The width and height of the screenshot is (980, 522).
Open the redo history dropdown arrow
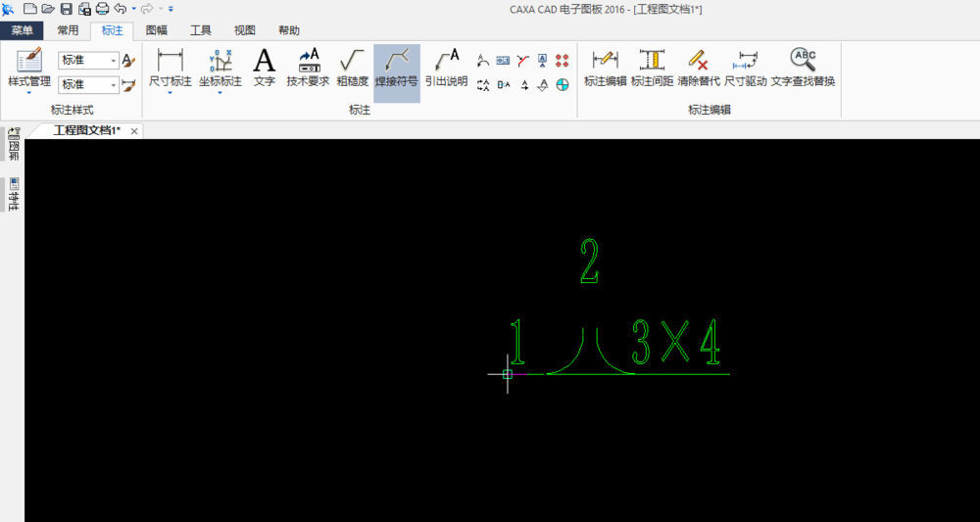pyautogui.click(x=160, y=9)
